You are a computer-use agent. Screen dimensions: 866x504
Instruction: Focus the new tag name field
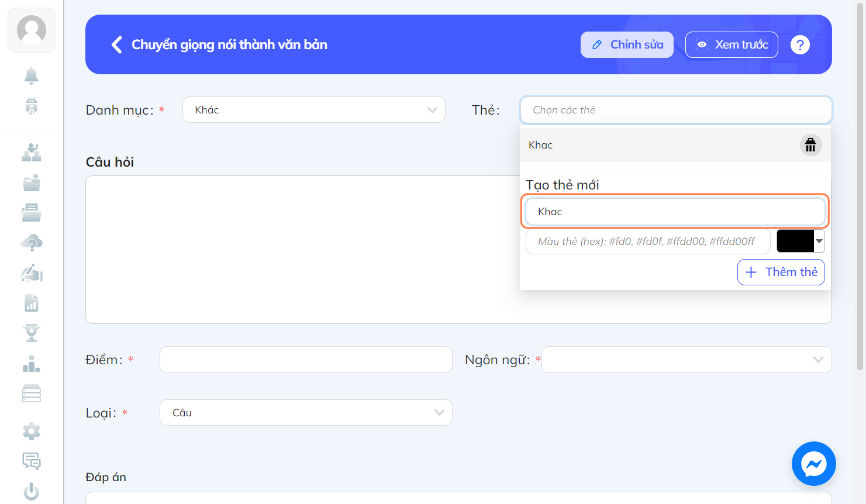click(675, 212)
